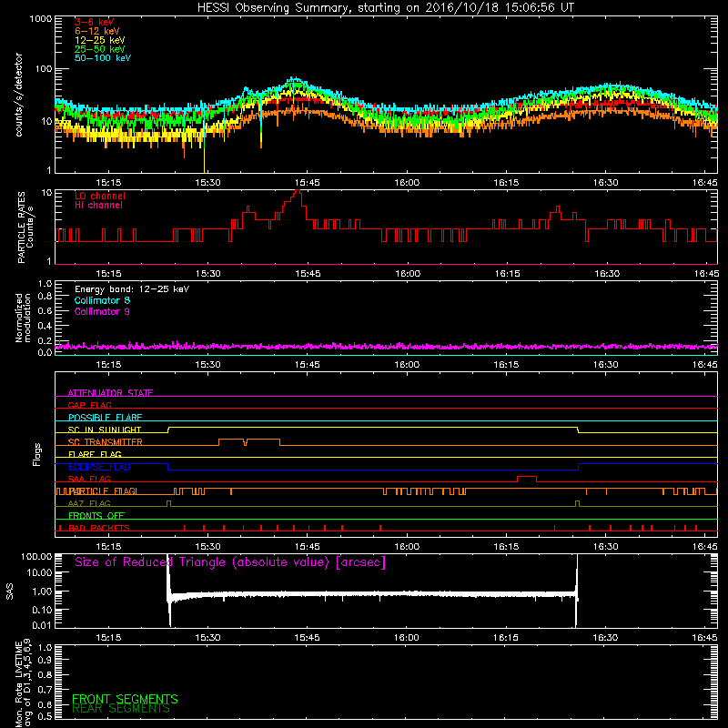Click the 15:45 time label under the SAS plot
728x728 pixels.
307,638
